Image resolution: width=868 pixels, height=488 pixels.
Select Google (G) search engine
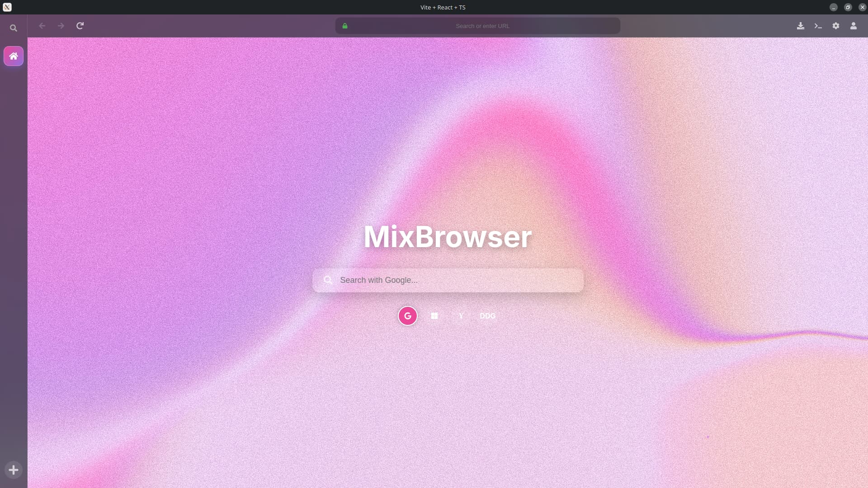[407, 316]
